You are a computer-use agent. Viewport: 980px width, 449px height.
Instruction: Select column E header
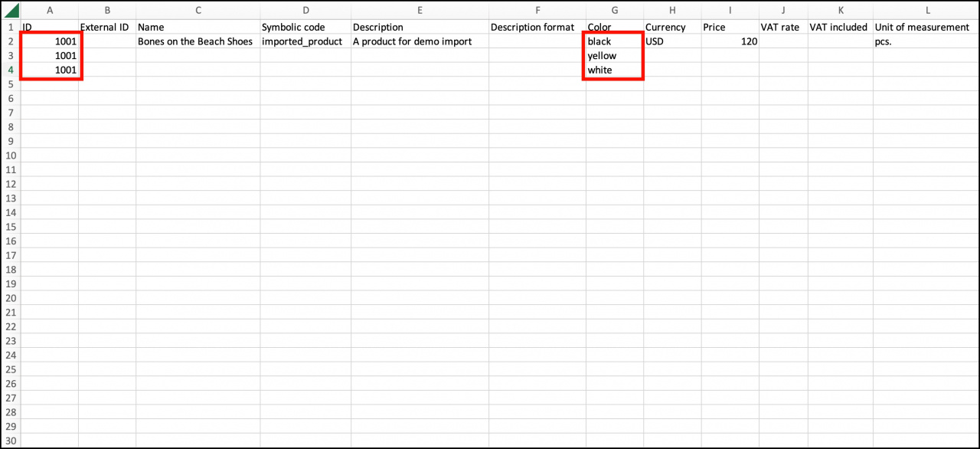click(420, 11)
